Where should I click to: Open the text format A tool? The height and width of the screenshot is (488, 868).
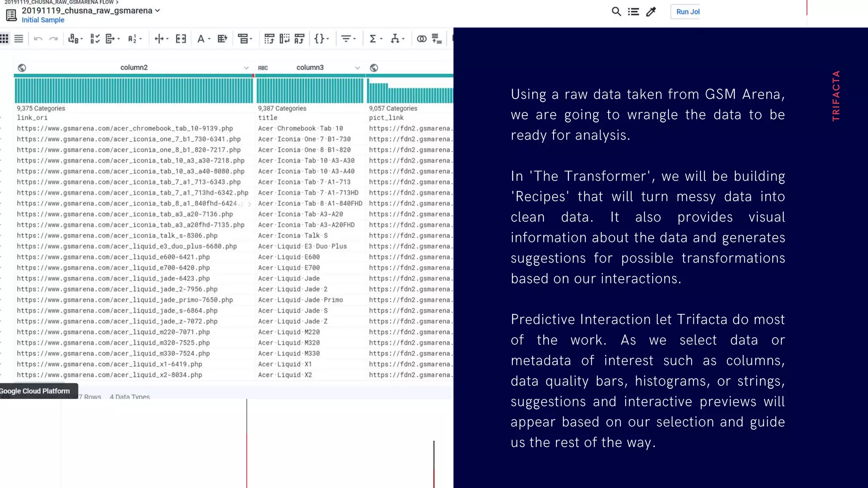[x=201, y=39]
